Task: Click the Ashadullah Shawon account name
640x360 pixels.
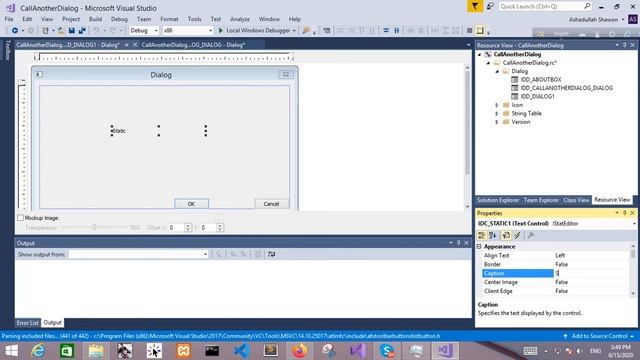Action: (x=593, y=19)
